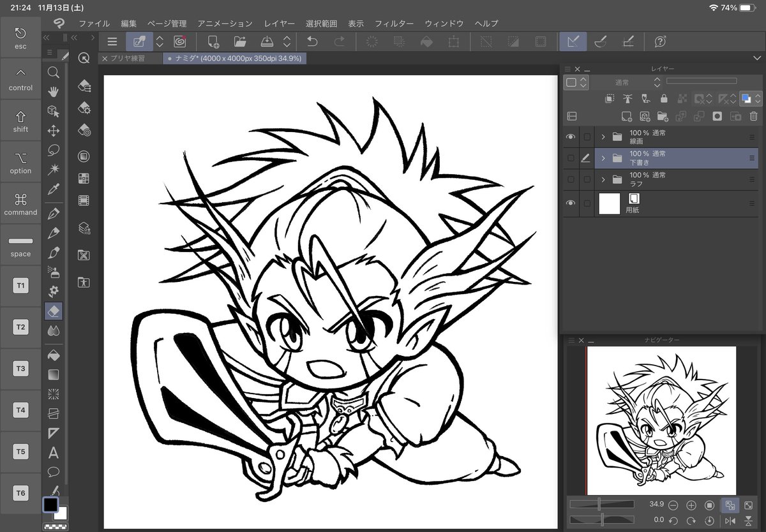Click the Save icon in command bar
Image resolution: width=766 pixels, height=532 pixels.
coord(267,42)
